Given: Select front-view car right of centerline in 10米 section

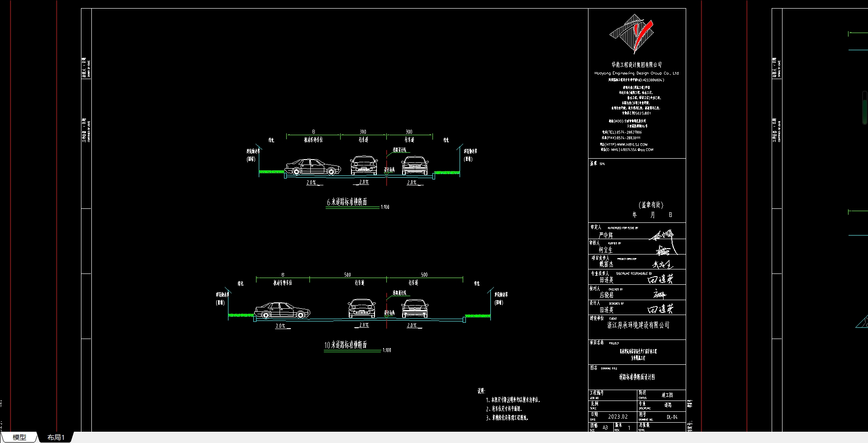Looking at the screenshot, I should coord(415,308).
